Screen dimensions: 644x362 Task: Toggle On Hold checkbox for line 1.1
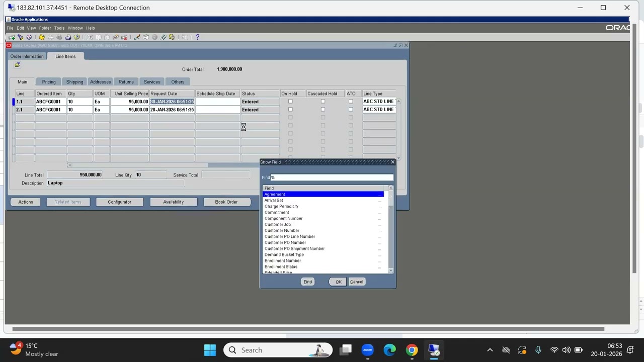click(290, 101)
